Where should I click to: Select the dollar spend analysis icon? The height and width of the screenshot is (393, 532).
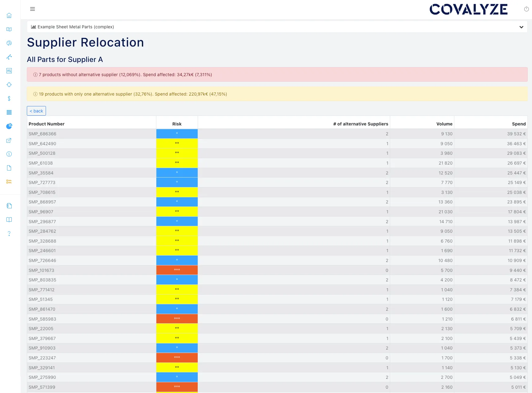9,99
